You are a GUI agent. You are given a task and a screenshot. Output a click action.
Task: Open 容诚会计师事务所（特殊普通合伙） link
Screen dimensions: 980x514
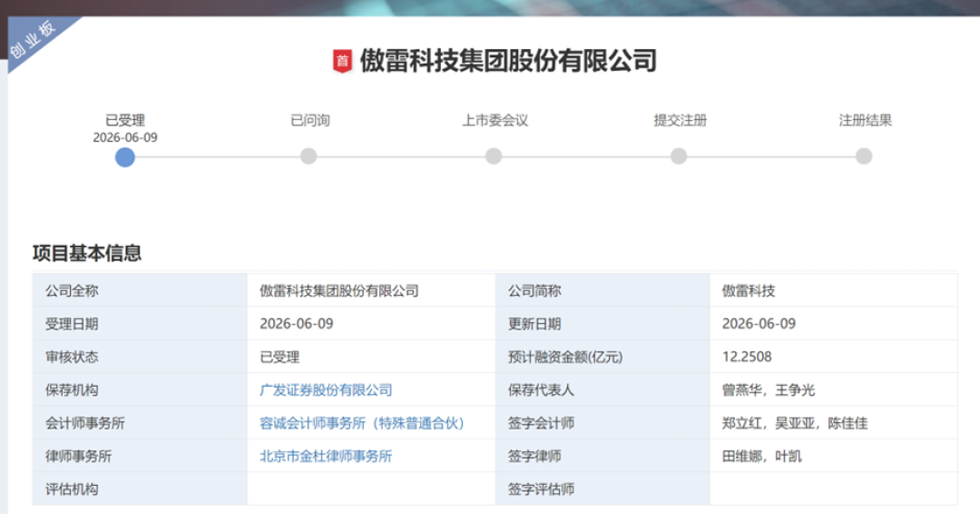pos(362,423)
